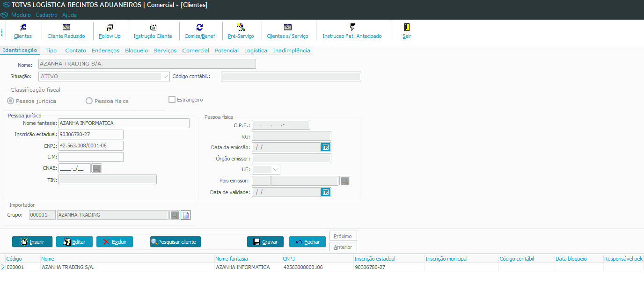Click the Inserir button
Viewport: 644px width, 291px height.
pyautogui.click(x=32, y=242)
